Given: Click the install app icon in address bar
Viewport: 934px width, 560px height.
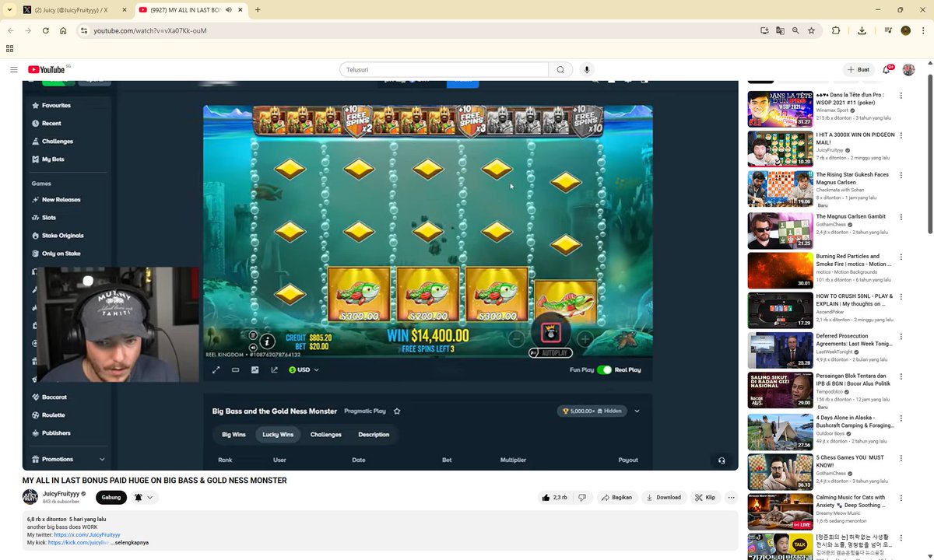Looking at the screenshot, I should pyautogui.click(x=764, y=30).
